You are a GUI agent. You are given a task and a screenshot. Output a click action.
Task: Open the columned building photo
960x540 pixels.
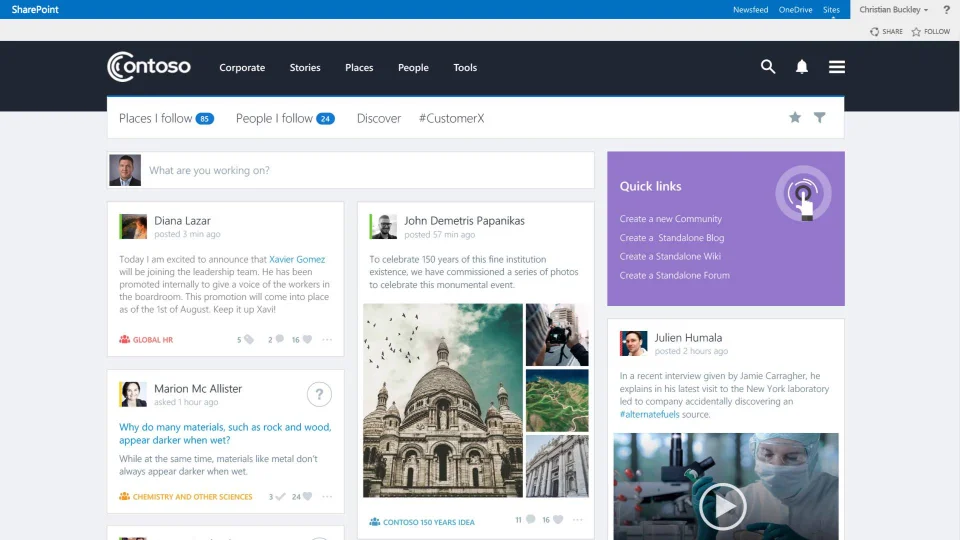click(x=557, y=466)
